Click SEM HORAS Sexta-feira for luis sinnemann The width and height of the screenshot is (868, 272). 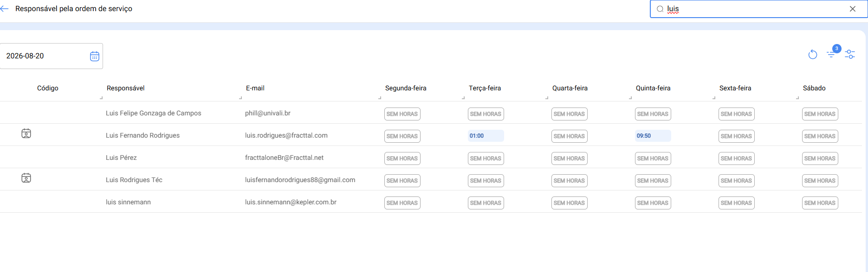737,203
